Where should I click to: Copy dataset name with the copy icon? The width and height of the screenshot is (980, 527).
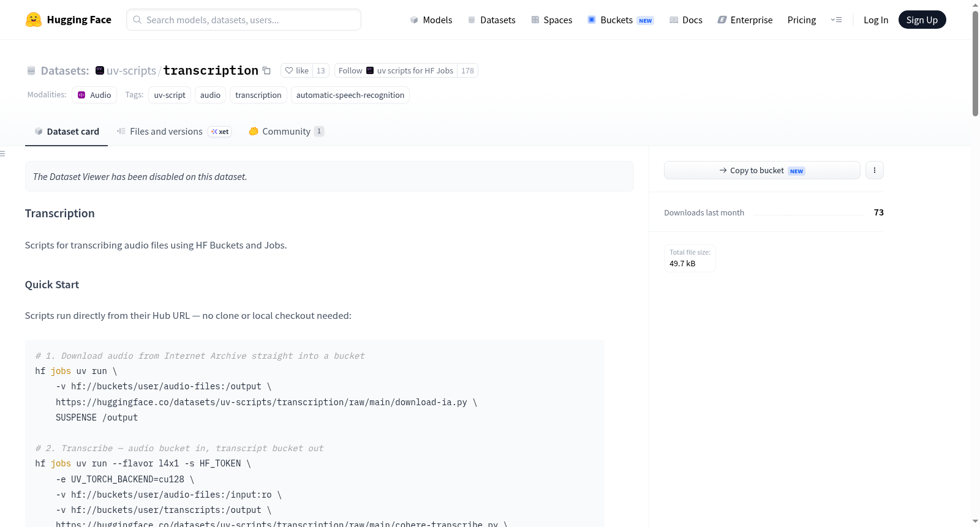point(266,70)
